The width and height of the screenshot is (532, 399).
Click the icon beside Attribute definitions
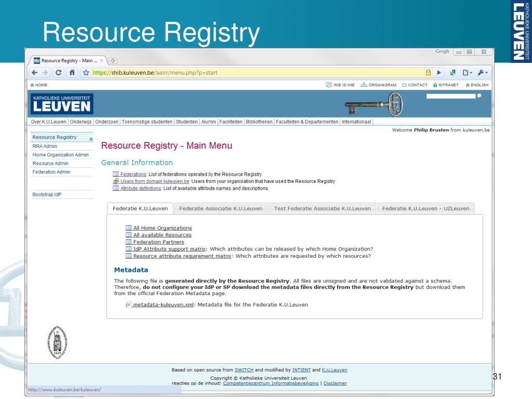116,188
